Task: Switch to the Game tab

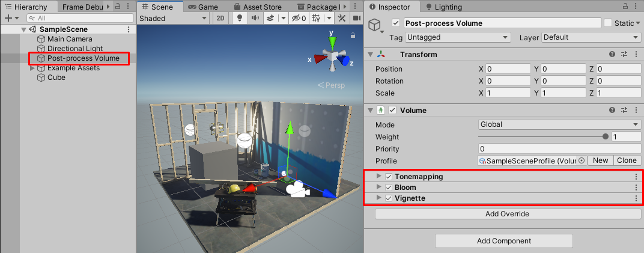Action: pyautogui.click(x=202, y=7)
